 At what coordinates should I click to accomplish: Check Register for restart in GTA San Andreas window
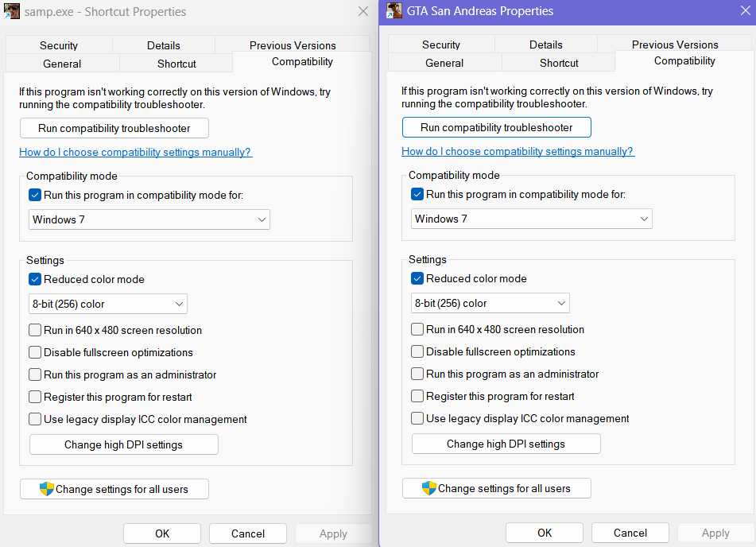417,396
